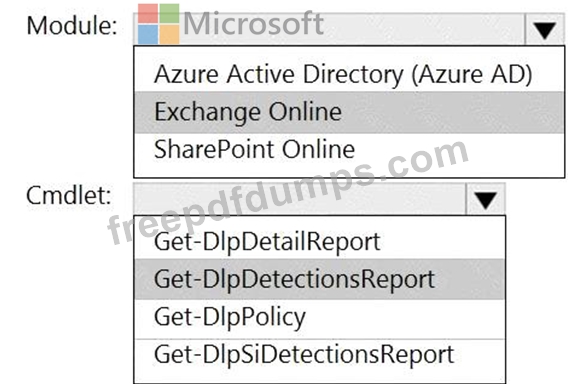Click the red square of Microsoft logo
The width and height of the screenshot is (578, 384).
(x=148, y=13)
